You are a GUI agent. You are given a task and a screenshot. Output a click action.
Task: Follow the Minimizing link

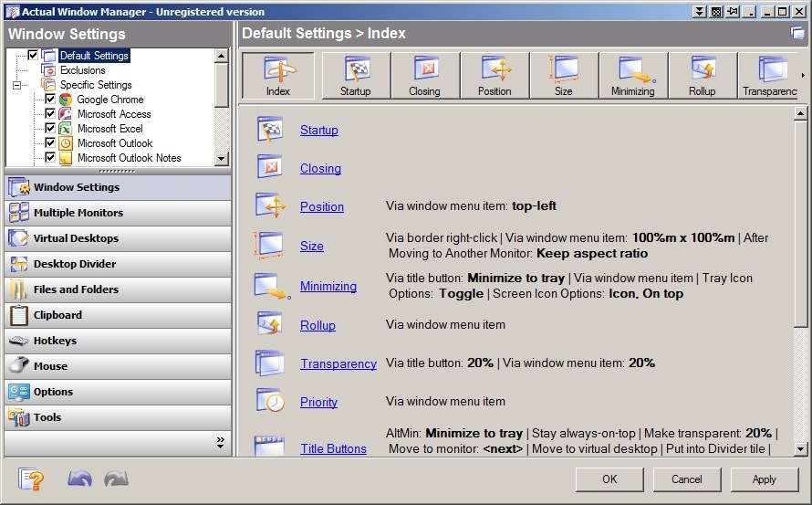coord(328,286)
